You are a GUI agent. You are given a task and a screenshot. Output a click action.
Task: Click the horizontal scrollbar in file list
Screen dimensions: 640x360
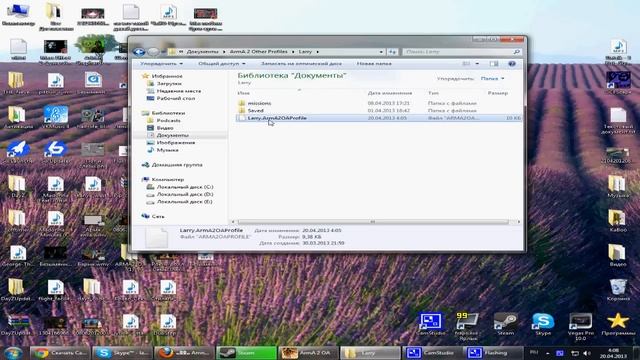(x=373, y=222)
